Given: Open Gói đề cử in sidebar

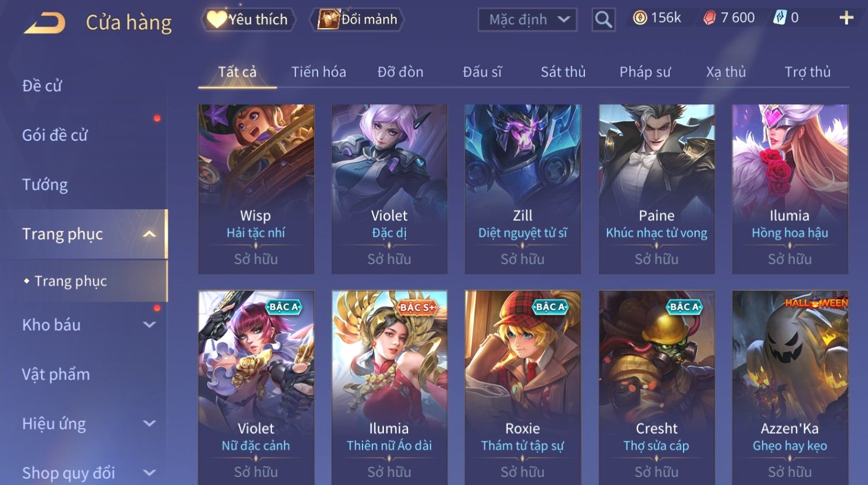Looking at the screenshot, I should [x=55, y=136].
